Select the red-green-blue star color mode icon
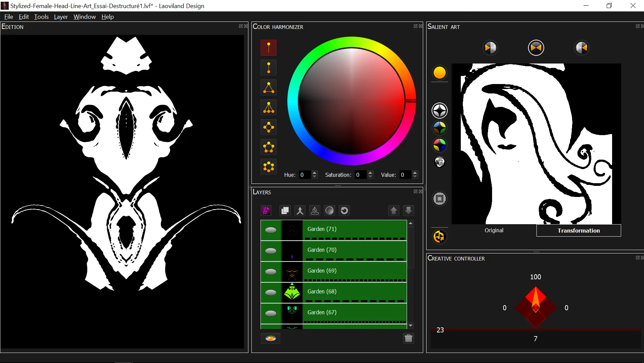The height and width of the screenshot is (363, 644). [x=440, y=145]
